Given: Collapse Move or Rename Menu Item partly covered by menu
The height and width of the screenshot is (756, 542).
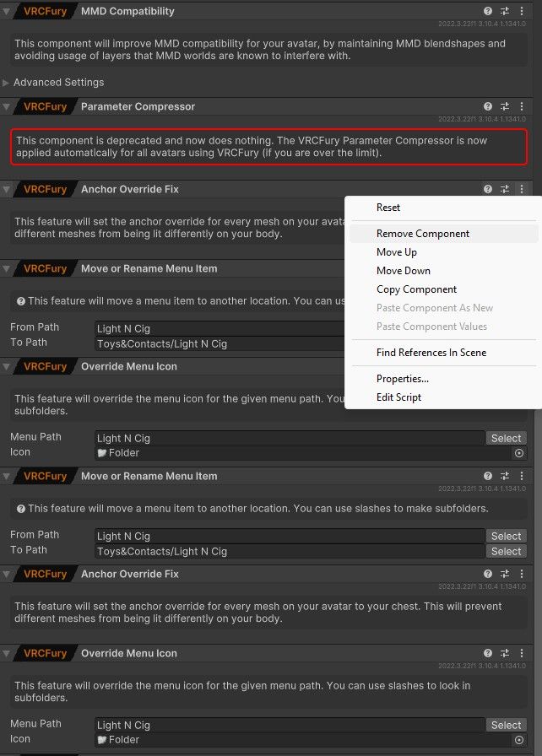Looking at the screenshot, I should (6, 268).
